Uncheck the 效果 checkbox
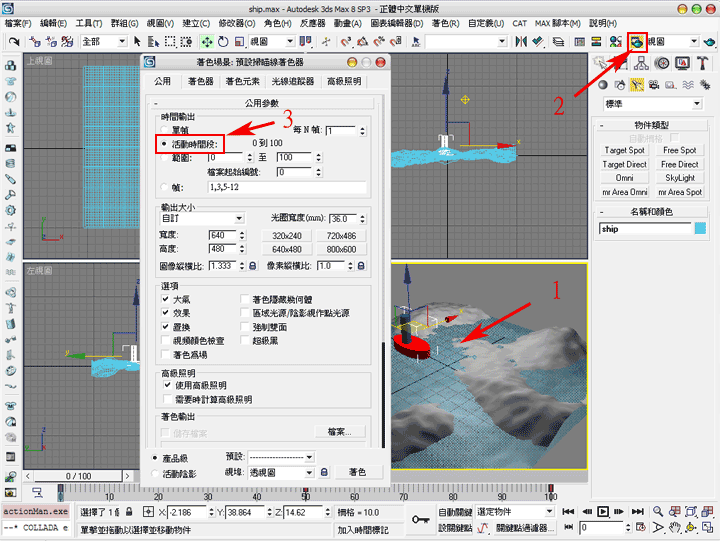The image size is (720, 541). (x=165, y=313)
